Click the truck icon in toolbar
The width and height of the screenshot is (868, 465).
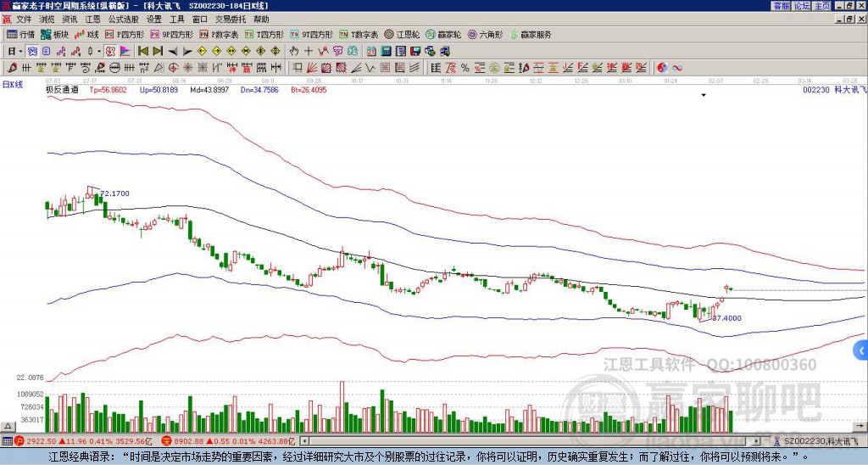(445, 52)
